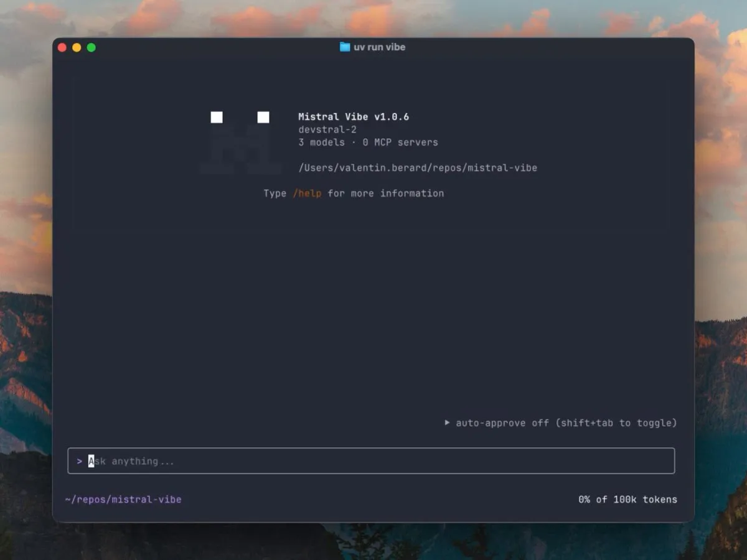The image size is (747, 560).
Task: Click the '0% of 100k tokens' counter
Action: 627,500
